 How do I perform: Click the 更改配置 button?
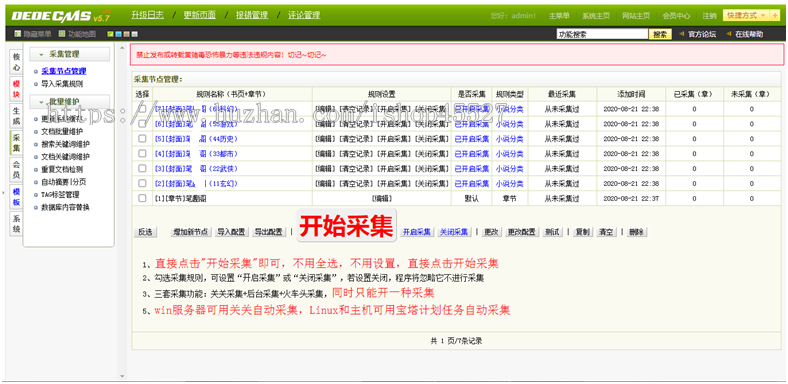tap(523, 232)
